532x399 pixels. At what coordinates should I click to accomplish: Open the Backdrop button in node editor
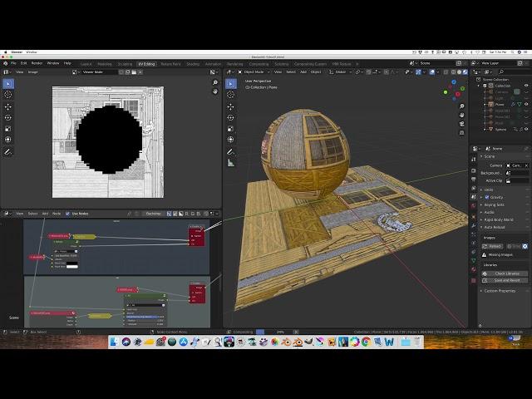tap(153, 214)
